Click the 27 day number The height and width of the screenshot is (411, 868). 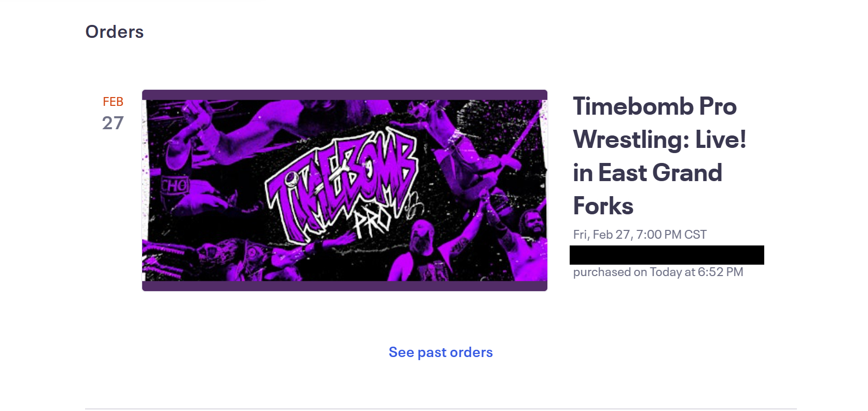113,123
